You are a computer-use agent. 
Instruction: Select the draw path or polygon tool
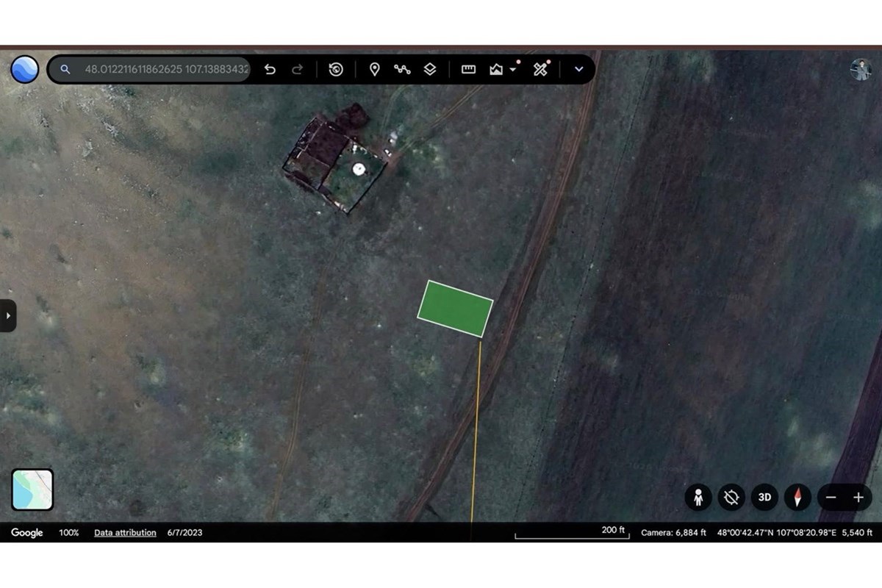coord(402,69)
